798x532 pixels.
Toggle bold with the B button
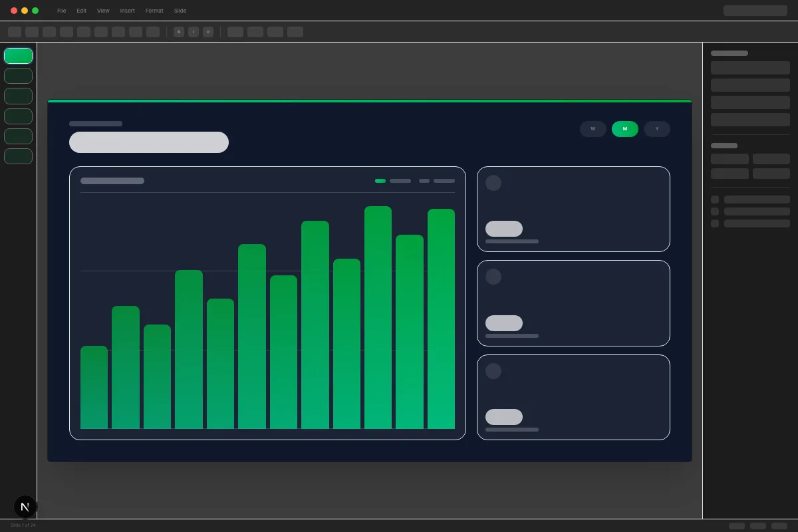[x=179, y=32]
